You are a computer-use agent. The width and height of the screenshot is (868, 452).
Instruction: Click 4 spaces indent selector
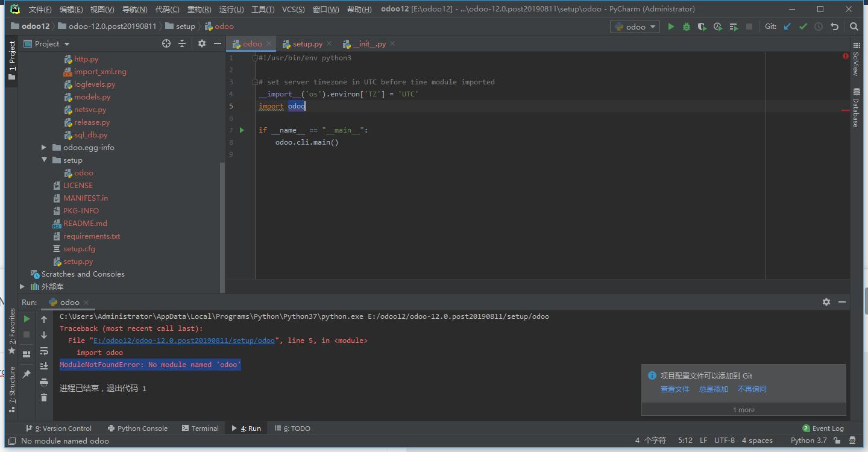(x=757, y=441)
